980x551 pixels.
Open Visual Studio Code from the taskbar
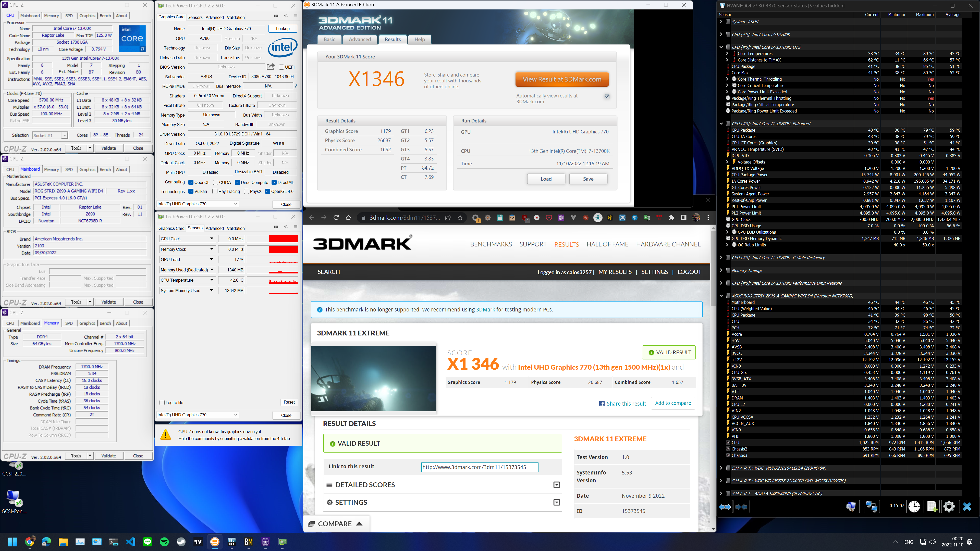click(x=130, y=542)
